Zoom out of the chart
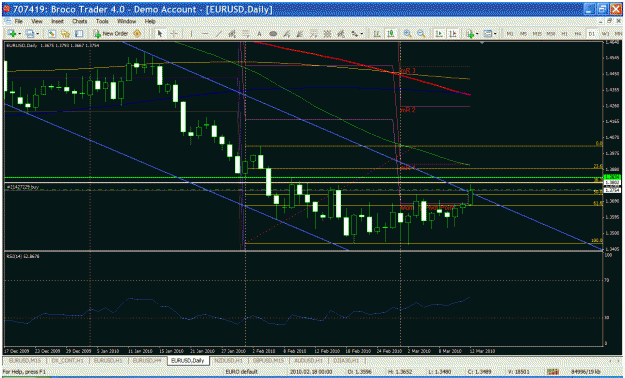This screenshot has height=378, width=625. point(421,34)
